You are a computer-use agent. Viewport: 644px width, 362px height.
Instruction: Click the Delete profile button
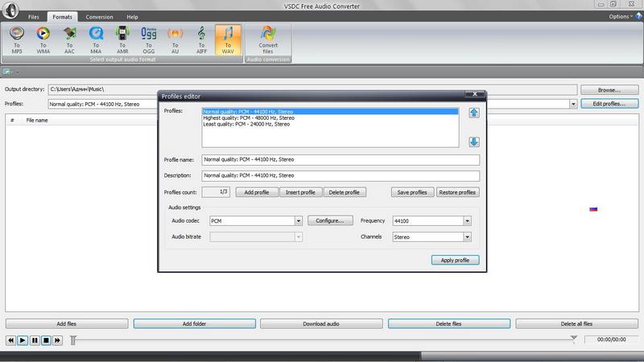tap(345, 192)
